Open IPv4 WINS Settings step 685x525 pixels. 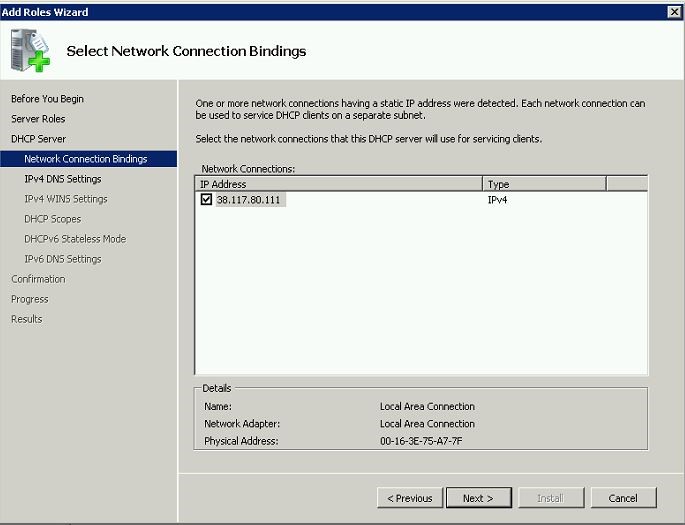[x=66, y=199]
